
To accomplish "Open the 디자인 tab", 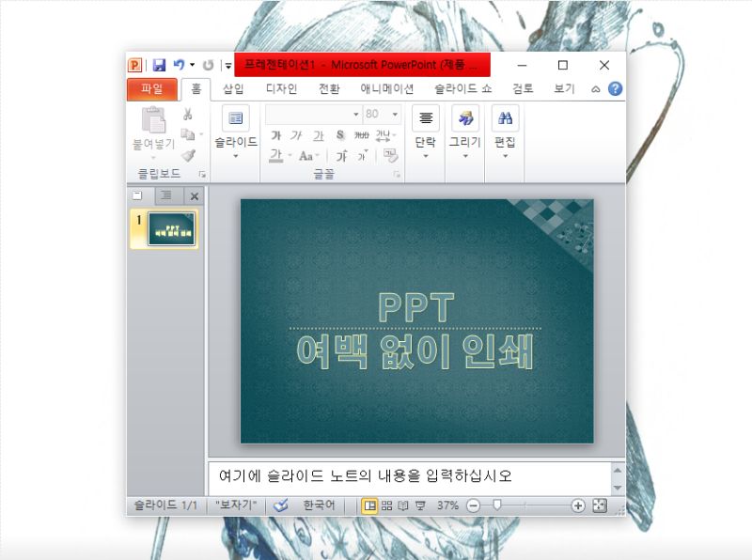I will click(x=281, y=88).
